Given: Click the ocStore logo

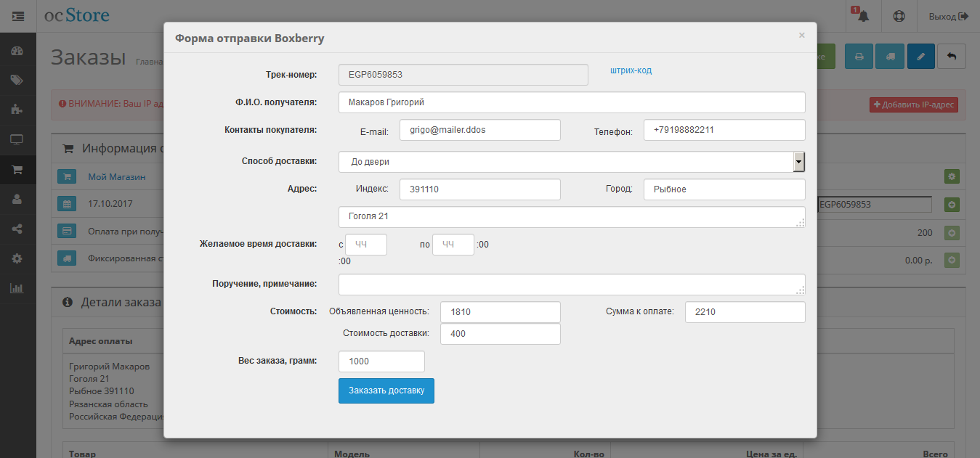Looking at the screenshot, I should tap(77, 15).
